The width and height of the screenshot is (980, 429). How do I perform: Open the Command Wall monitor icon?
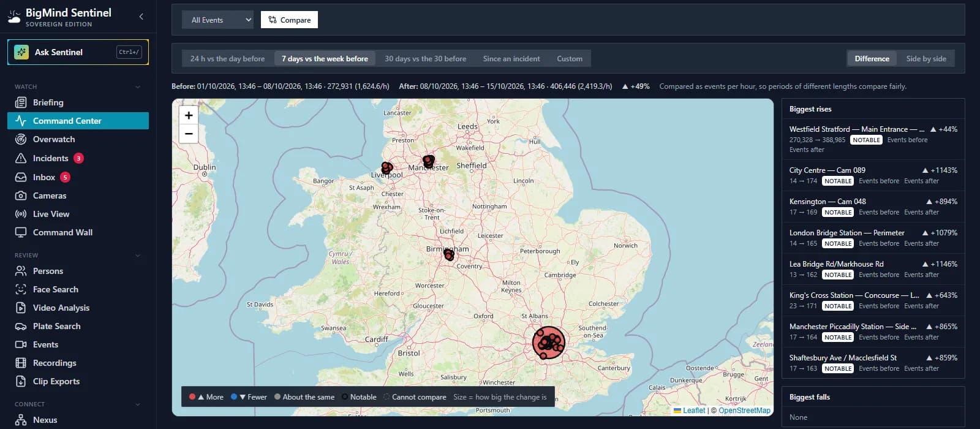[21, 232]
